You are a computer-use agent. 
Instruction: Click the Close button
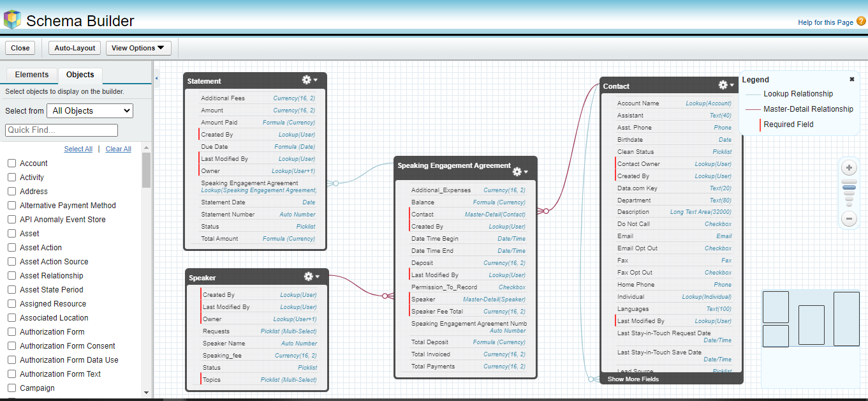point(20,48)
